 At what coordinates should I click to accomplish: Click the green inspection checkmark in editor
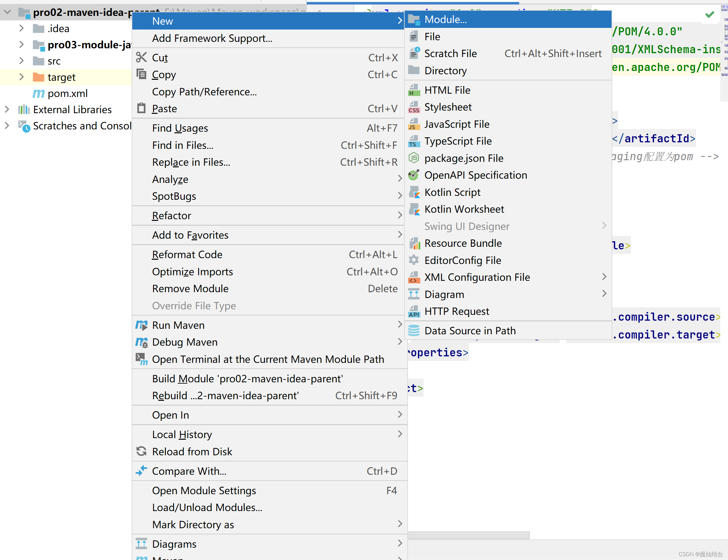(710, 14)
